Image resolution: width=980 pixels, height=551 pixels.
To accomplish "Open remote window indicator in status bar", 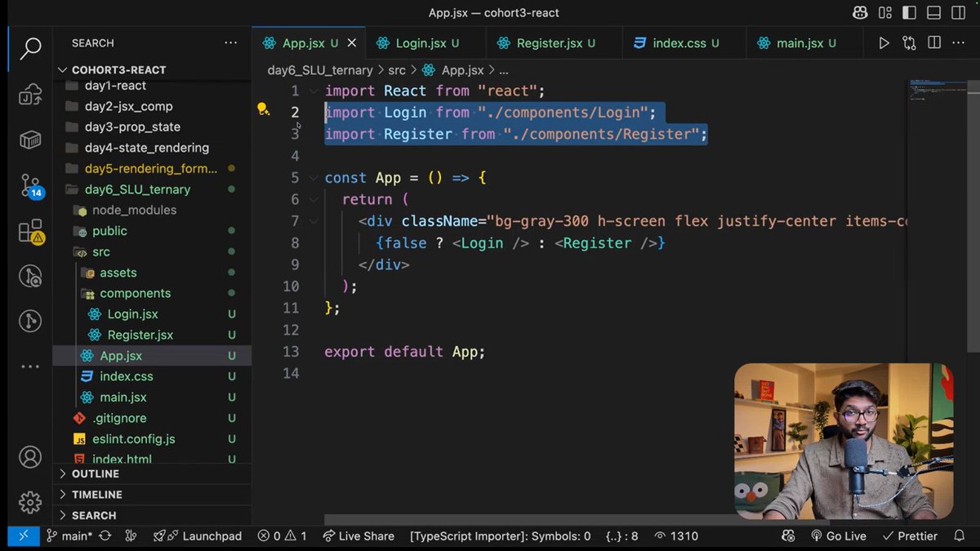I will [x=23, y=536].
